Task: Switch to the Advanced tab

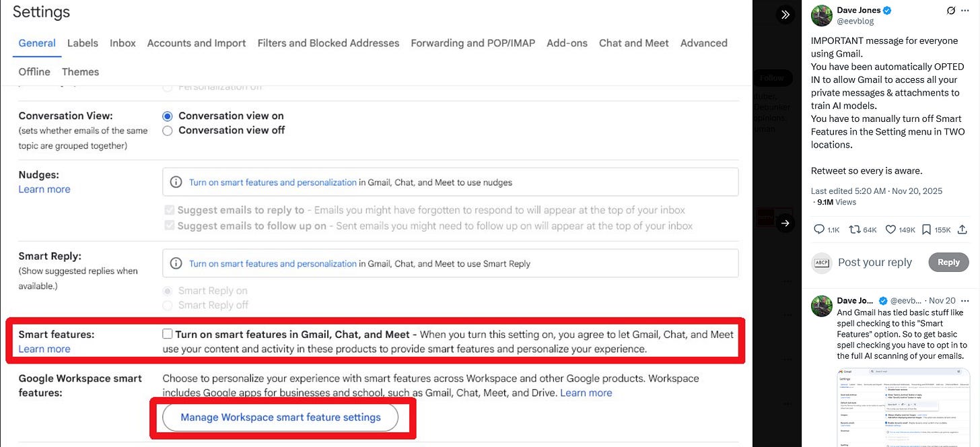Action: tap(704, 43)
